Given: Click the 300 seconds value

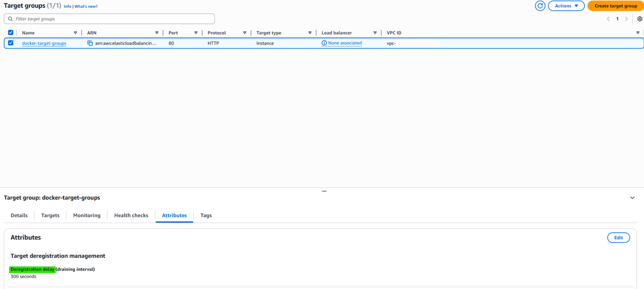Looking at the screenshot, I should pos(23,276).
